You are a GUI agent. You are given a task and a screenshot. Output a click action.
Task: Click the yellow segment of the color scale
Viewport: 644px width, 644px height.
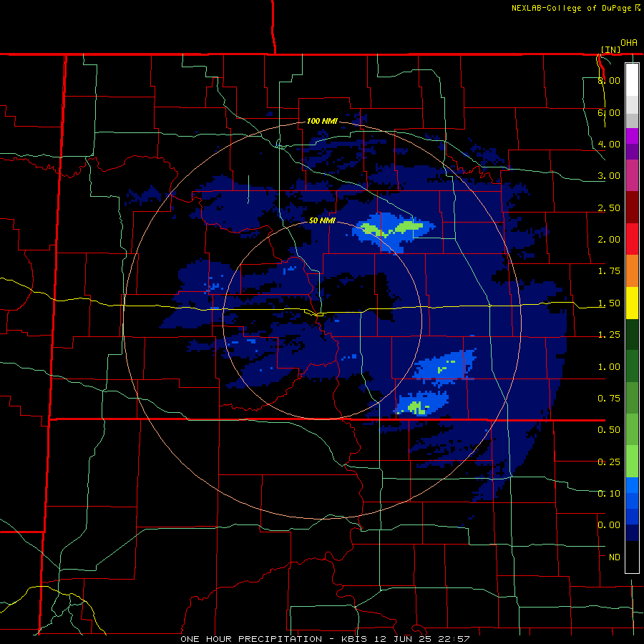tap(632, 303)
